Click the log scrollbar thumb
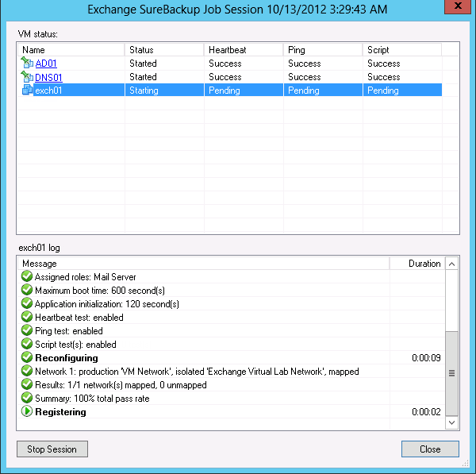 (451, 373)
